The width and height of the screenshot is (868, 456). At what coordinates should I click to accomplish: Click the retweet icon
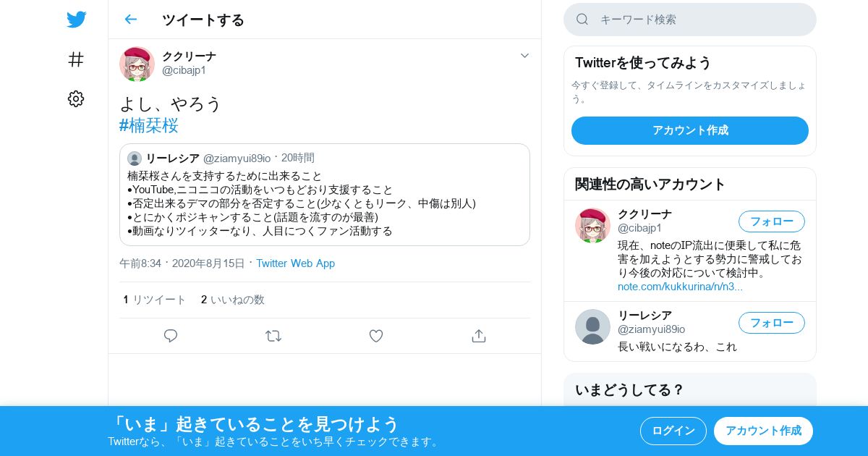[x=273, y=336]
